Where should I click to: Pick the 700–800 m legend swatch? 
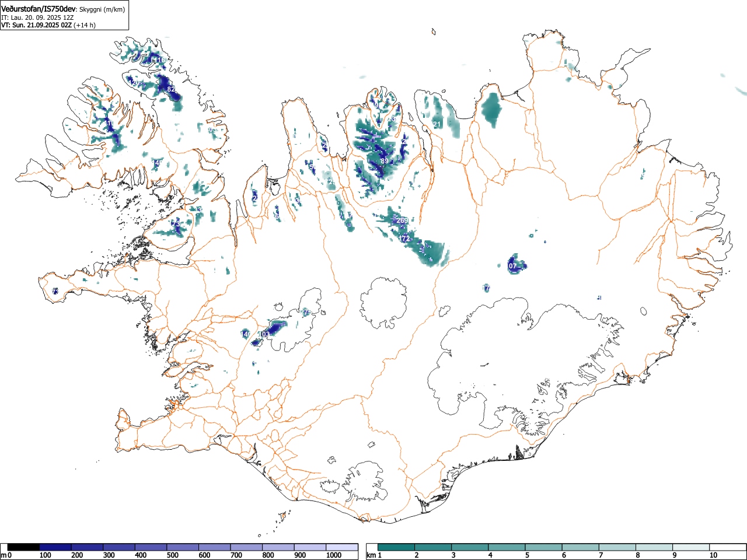246,547
